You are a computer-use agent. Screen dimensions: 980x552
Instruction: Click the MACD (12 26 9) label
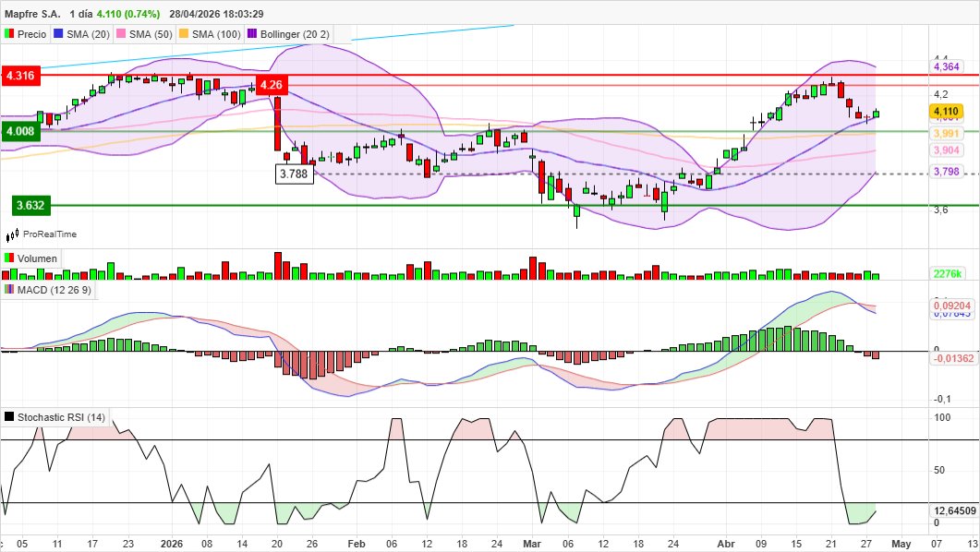click(54, 290)
